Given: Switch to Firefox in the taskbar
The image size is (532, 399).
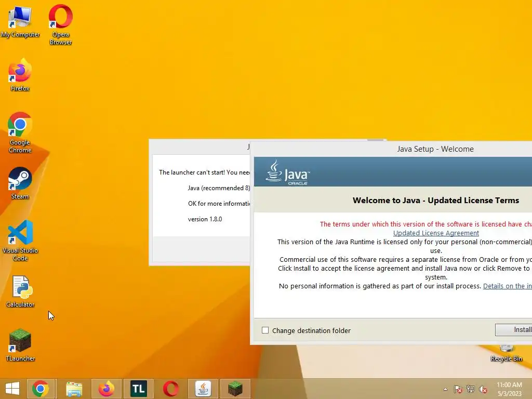Looking at the screenshot, I should point(106,389).
